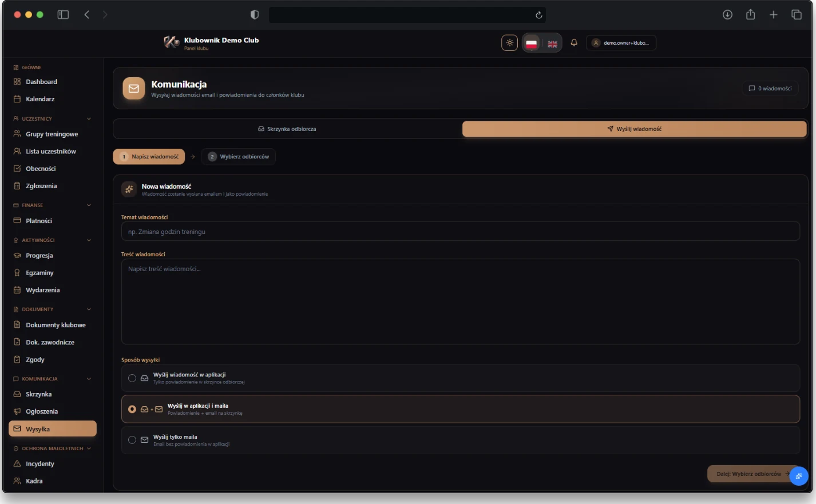
Task: Select 'Wyślij w aplikacji i maila' radio option
Action: pos(132,409)
